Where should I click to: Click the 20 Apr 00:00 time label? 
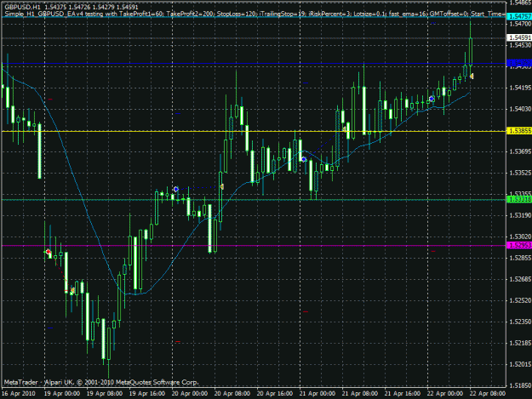190,394
